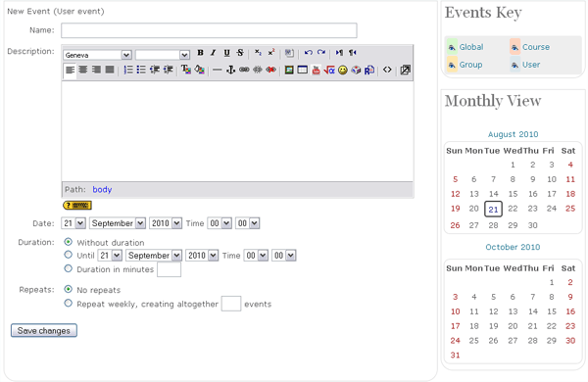Open Date time hour dropdown
The height and width of the screenshot is (382, 588).
(x=220, y=223)
